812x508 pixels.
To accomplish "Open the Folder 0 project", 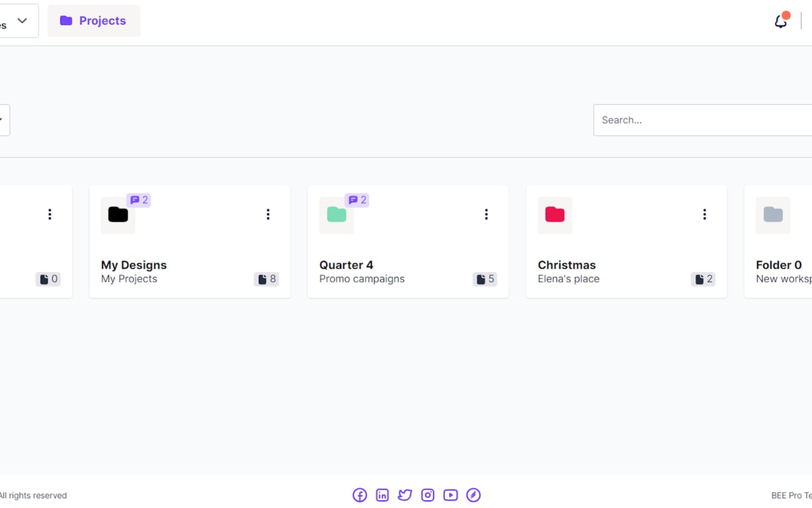I will coord(778,265).
